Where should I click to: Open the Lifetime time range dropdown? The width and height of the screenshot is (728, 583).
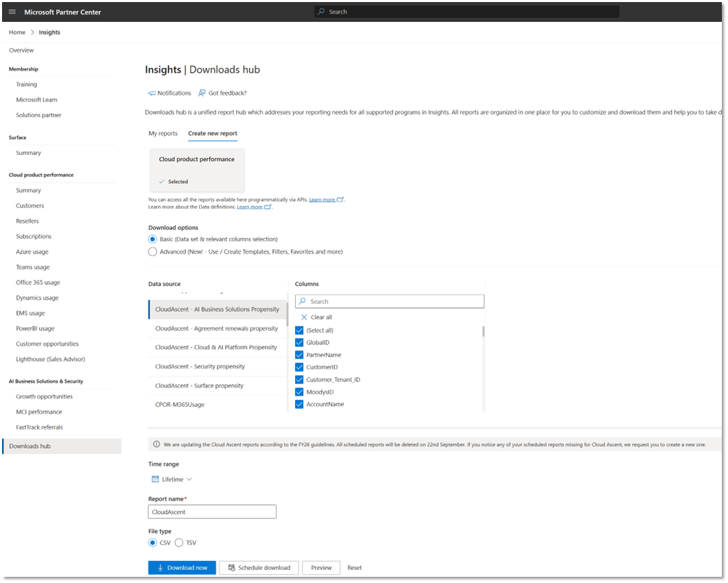pos(172,479)
